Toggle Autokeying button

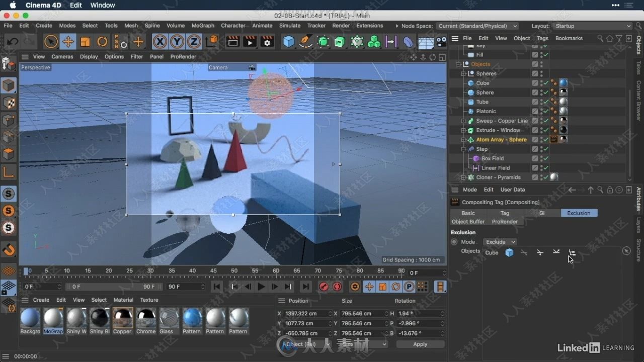(x=337, y=287)
